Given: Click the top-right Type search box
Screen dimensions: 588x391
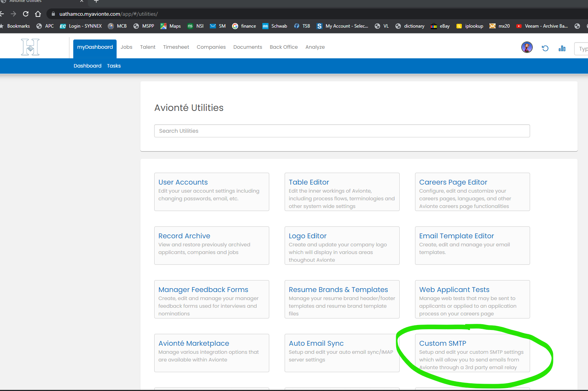Looking at the screenshot, I should (581, 49).
